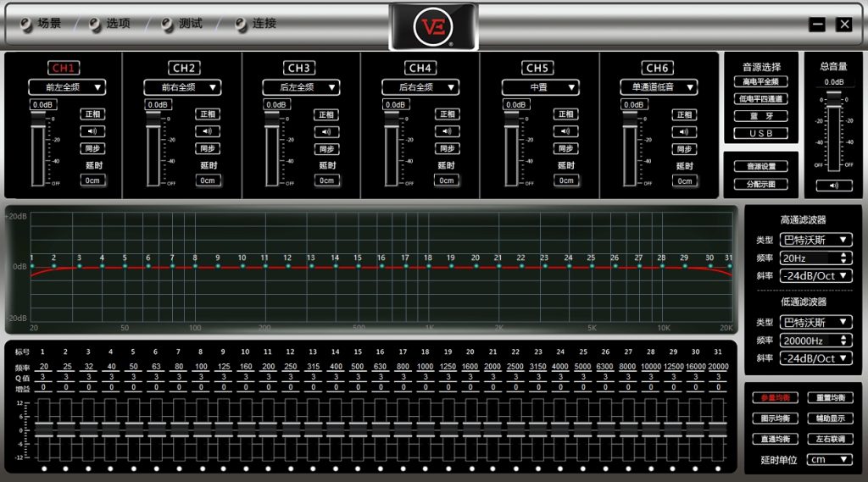The height and width of the screenshot is (482, 868).
Task: Select USB audio source
Action: pyautogui.click(x=761, y=133)
